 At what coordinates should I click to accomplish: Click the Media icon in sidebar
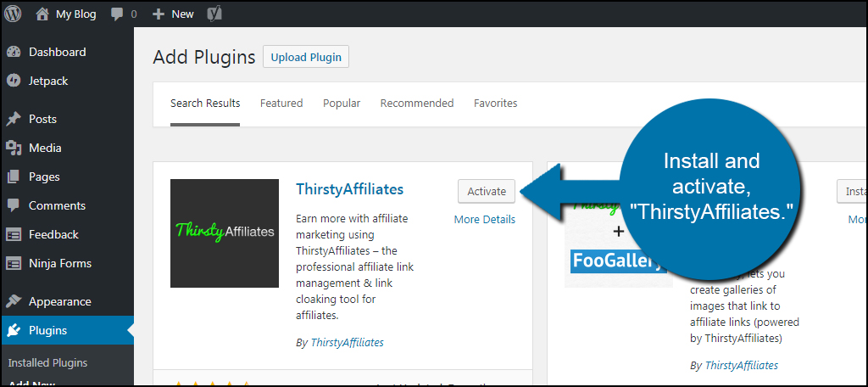pos(14,148)
